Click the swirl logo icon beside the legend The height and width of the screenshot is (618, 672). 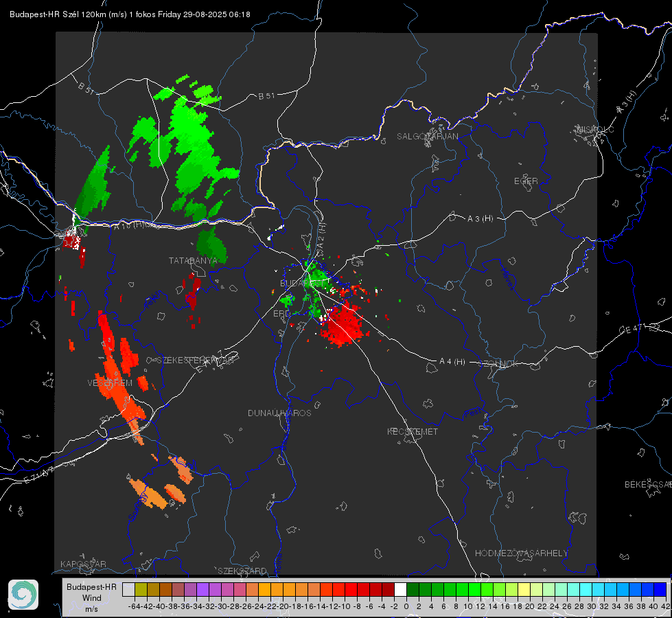(23, 595)
